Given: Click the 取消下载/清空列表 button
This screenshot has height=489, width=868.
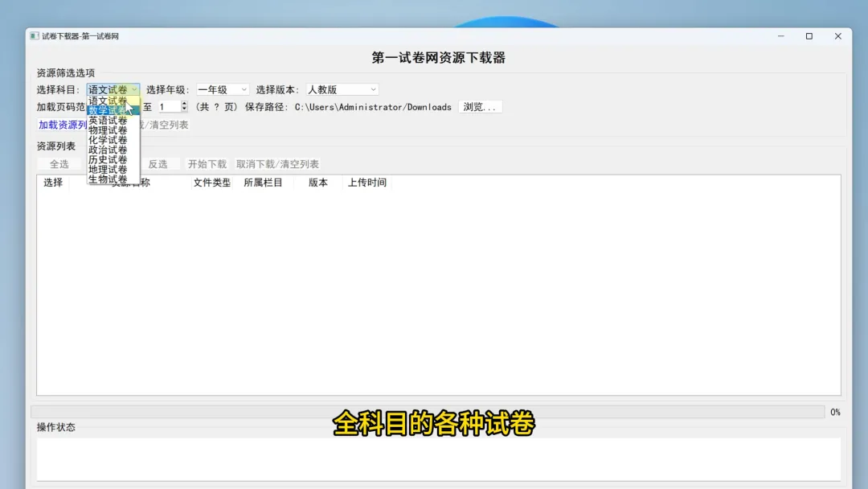Looking at the screenshot, I should click(x=277, y=165).
